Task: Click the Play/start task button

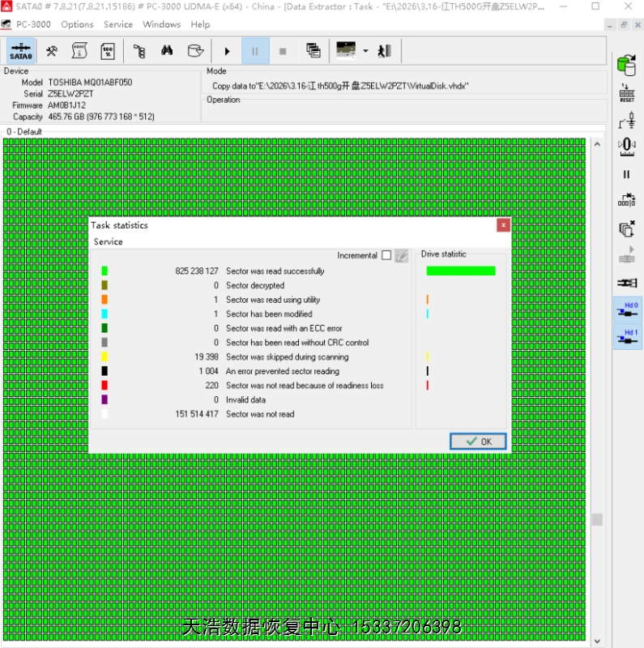Action: pos(227,51)
